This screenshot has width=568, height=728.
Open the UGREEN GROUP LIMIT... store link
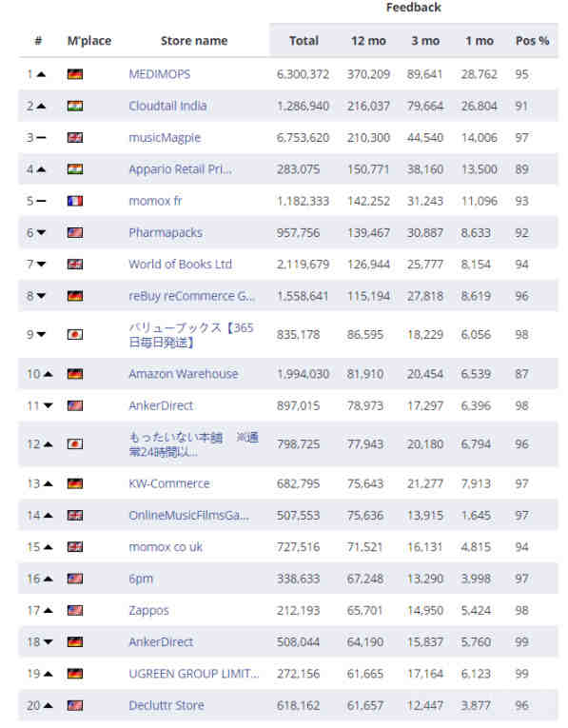(194, 673)
